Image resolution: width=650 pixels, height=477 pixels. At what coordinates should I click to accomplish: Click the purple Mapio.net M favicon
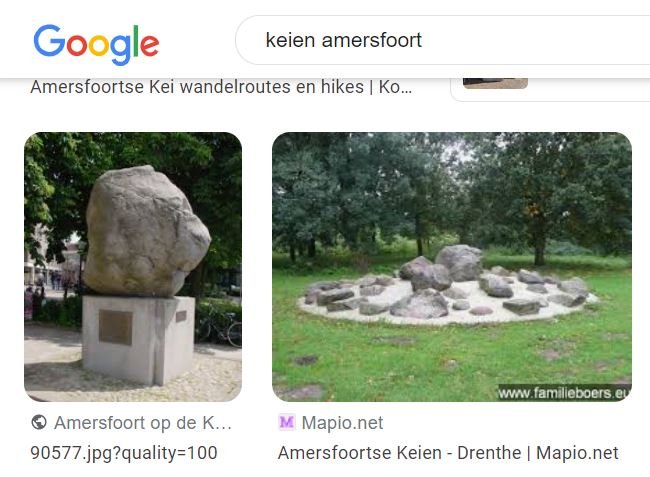(286, 423)
